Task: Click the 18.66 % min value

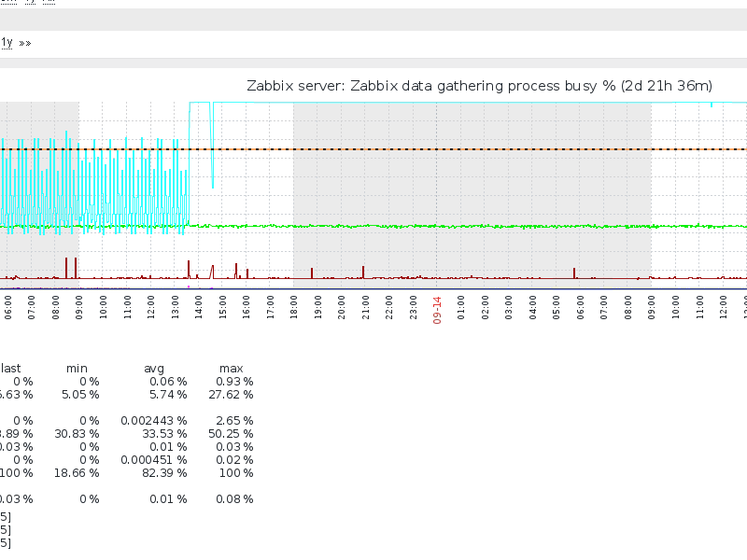Action: [77, 473]
